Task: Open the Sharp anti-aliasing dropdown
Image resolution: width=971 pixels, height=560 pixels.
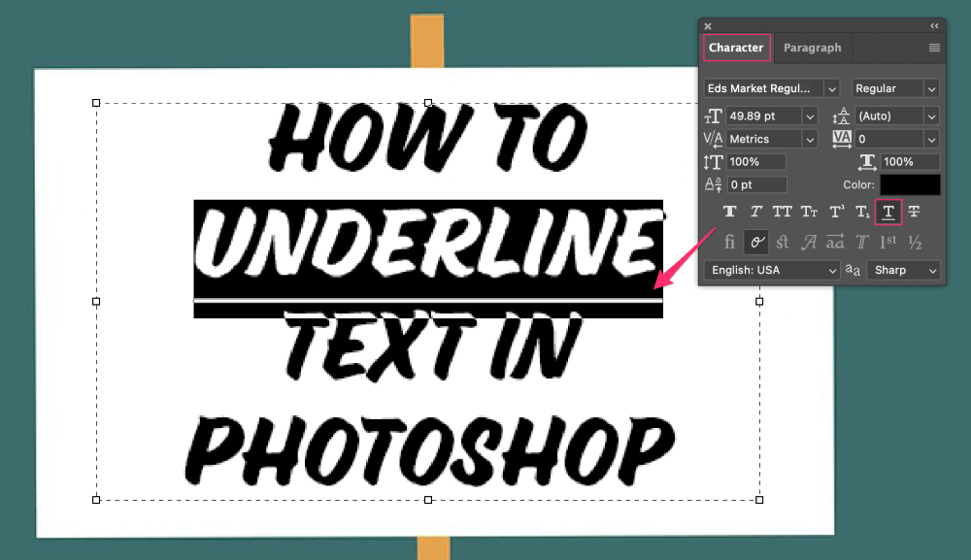Action: [903, 270]
